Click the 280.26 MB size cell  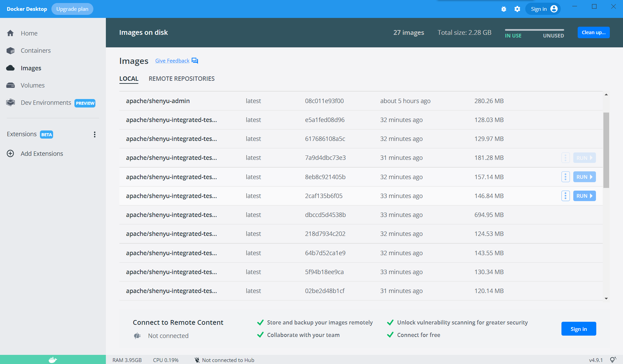coord(489,101)
